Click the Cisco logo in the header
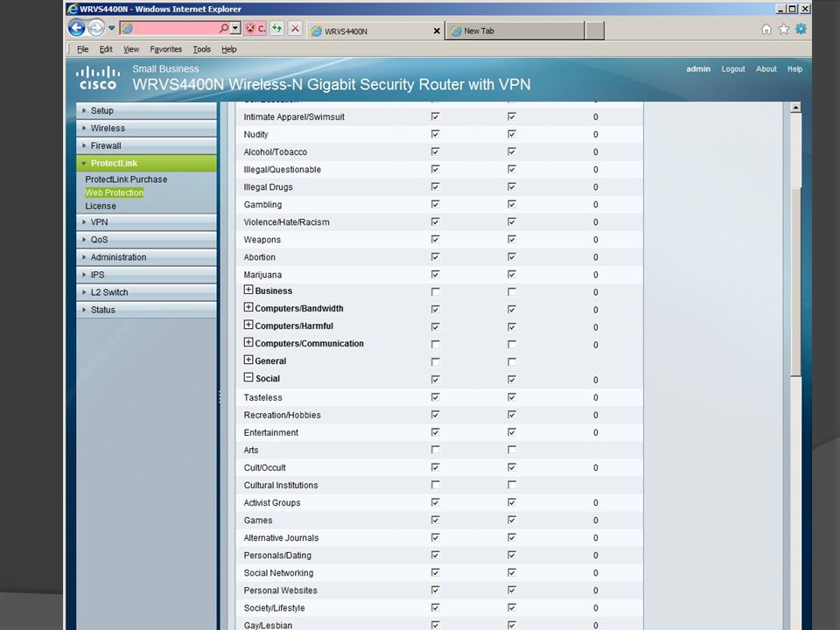Screen dimensions: 840x630 97,78
